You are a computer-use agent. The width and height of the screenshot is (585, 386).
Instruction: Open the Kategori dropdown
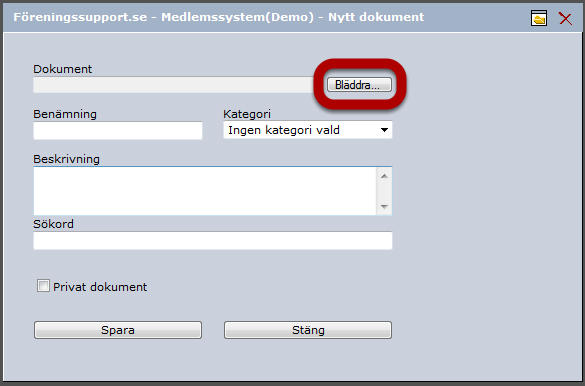coord(308,130)
